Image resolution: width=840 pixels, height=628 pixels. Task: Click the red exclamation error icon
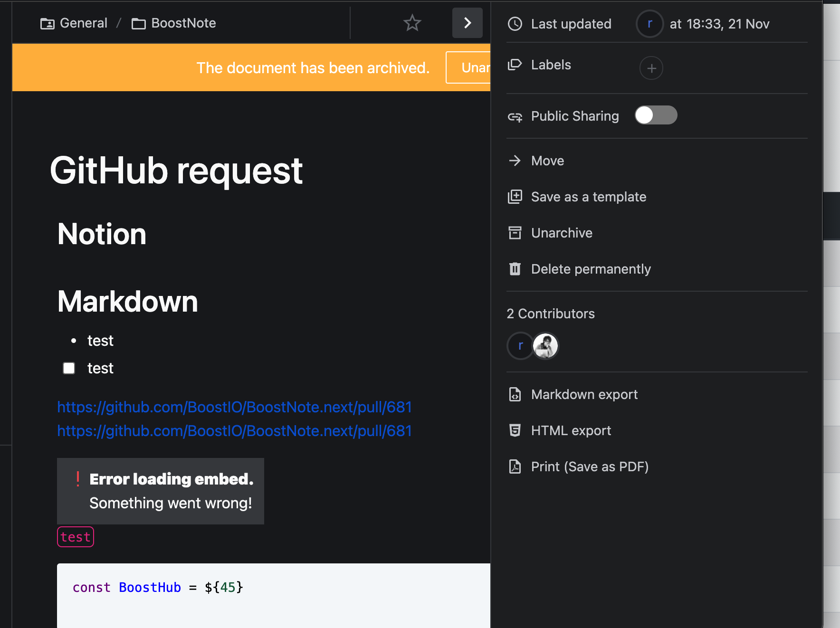(78, 479)
